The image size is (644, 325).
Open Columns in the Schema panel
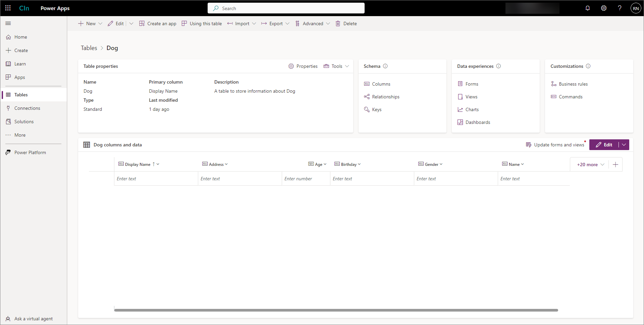(381, 84)
